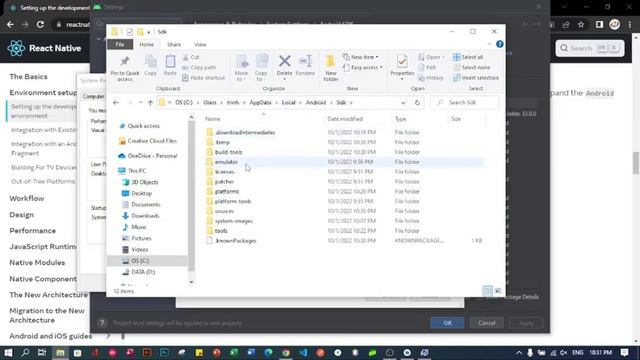Switch to the Home ribbon tab

[x=147, y=44]
